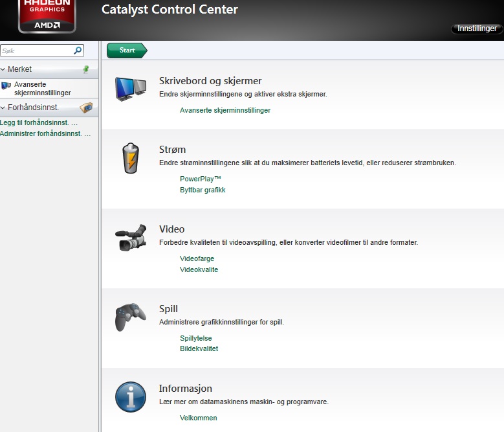This screenshot has width=504, height=432.
Task: Click Administrer forhåndsinnst. link
Action: tap(45, 133)
